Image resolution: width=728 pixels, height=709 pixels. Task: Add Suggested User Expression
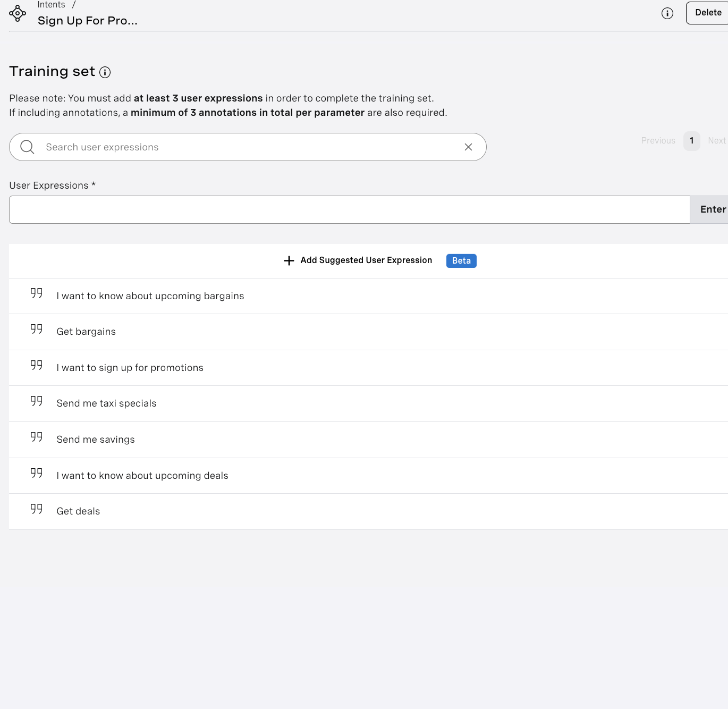(x=366, y=260)
